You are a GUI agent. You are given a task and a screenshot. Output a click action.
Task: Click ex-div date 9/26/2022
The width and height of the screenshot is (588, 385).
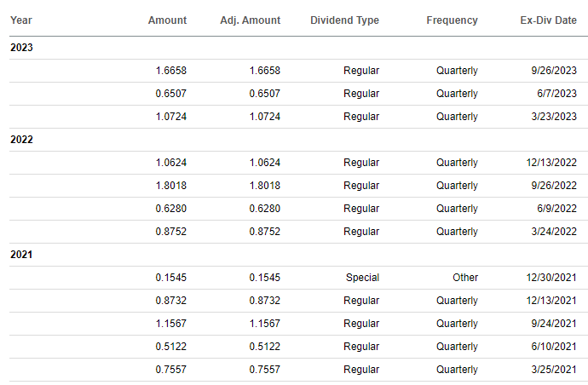click(554, 186)
